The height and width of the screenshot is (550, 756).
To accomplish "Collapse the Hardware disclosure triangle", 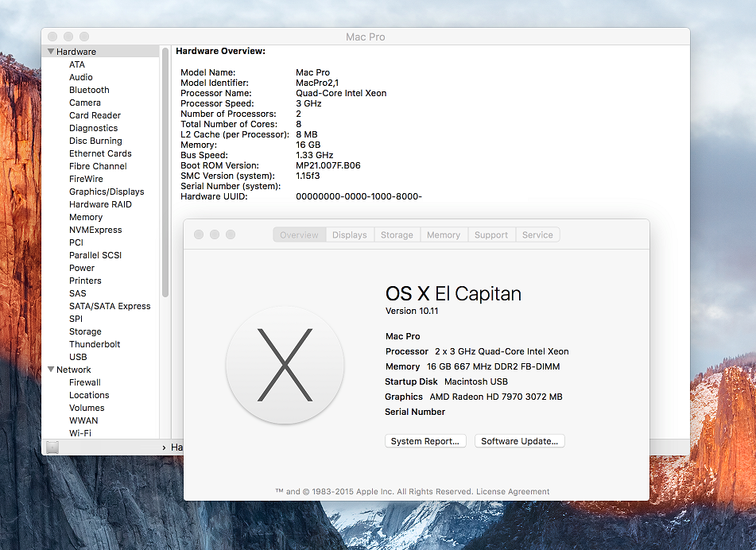I will [x=51, y=51].
